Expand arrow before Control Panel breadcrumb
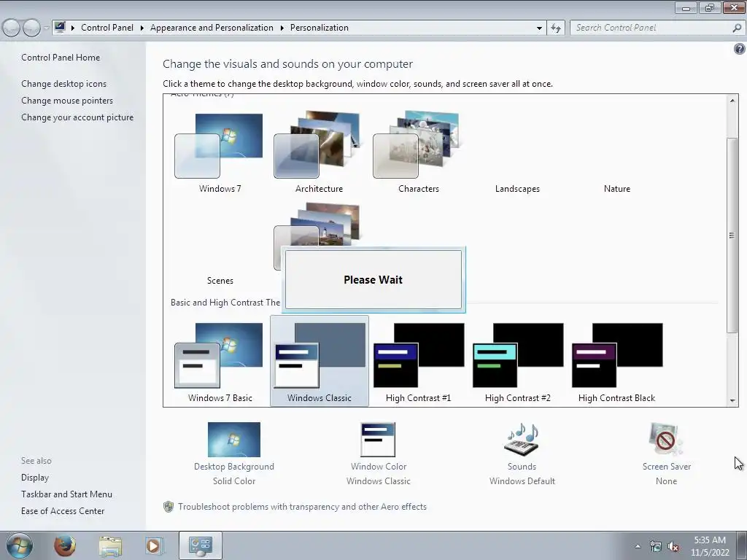The image size is (747, 560). pos(72,28)
